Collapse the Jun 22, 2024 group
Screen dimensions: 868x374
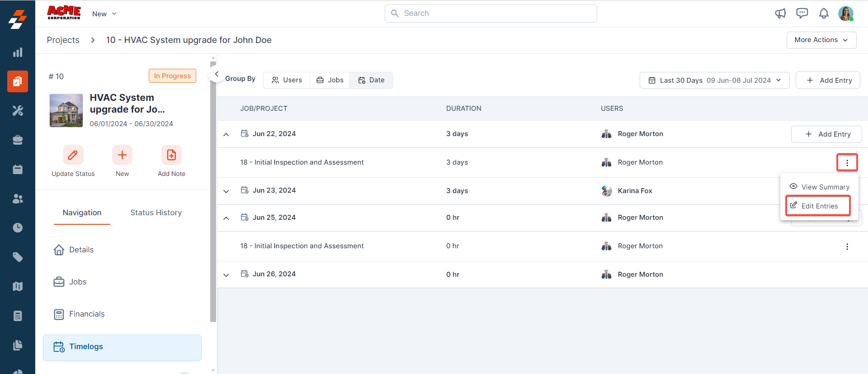[x=226, y=134]
